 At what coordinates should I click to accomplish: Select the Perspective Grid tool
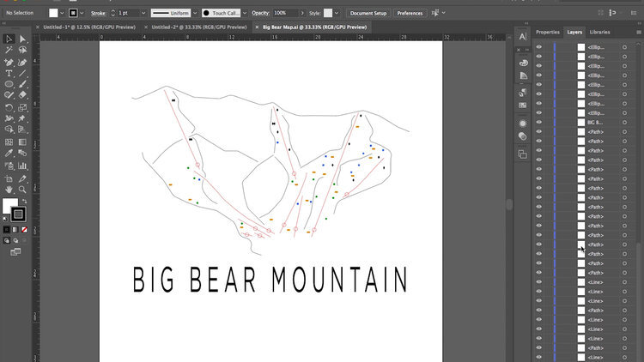22,129
